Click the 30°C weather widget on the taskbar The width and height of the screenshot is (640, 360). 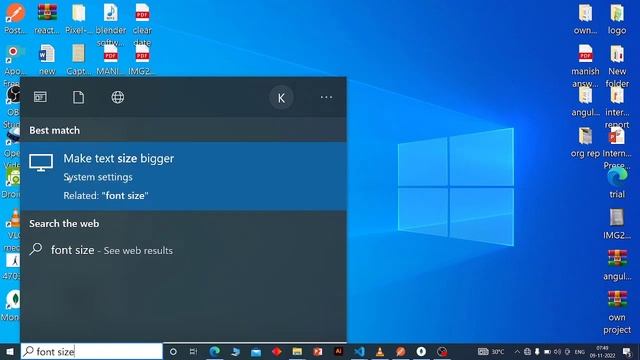tap(491, 351)
